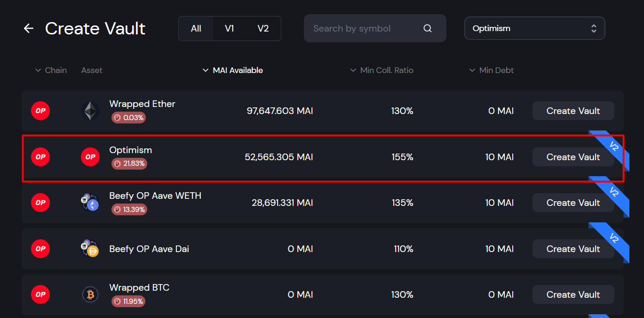This screenshot has width=644, height=318.
Task: Click the Wrapped Ether asset name
Action: (x=143, y=104)
